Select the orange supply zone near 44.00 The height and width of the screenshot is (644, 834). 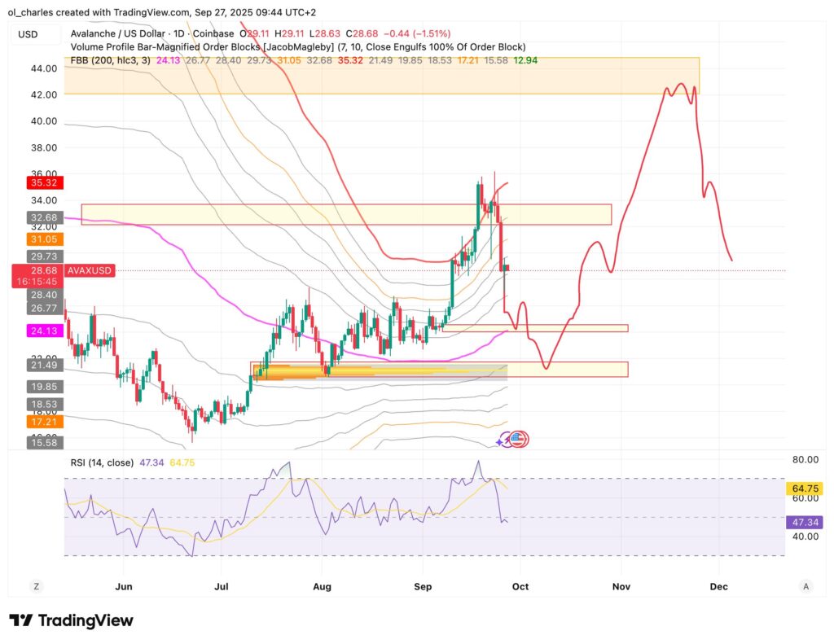(x=381, y=76)
